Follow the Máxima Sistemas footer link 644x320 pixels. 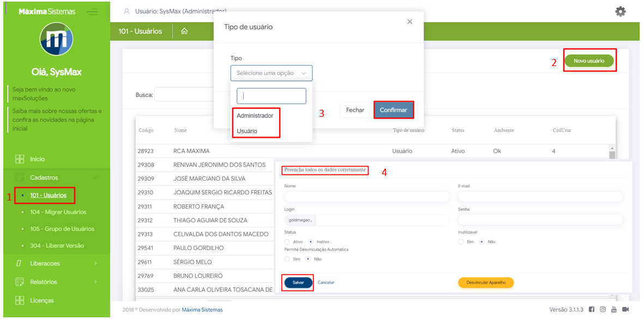coord(202,310)
